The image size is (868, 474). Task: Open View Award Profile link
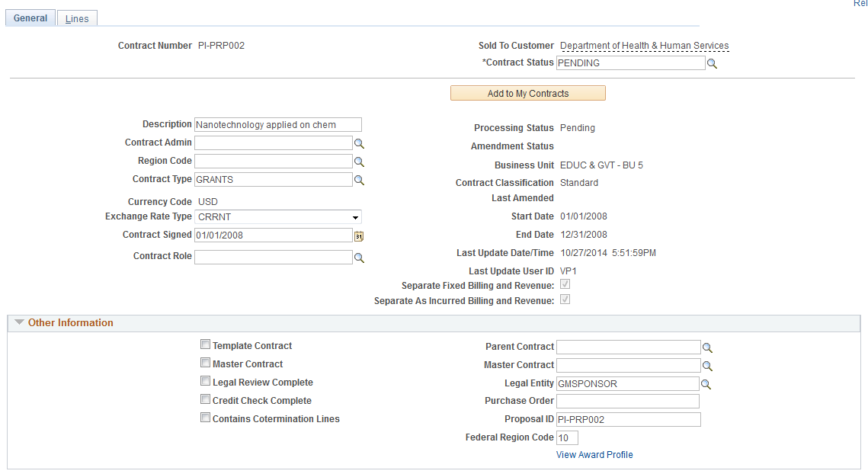pos(594,455)
